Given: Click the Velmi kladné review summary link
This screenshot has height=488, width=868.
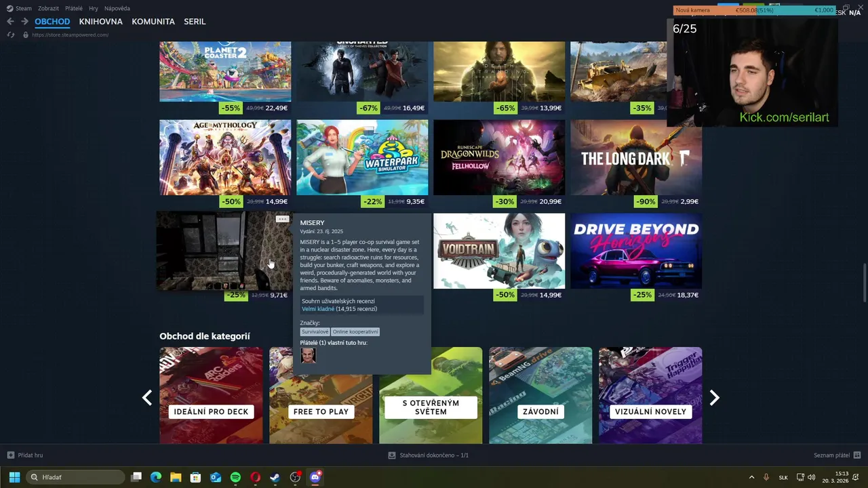Looking at the screenshot, I should pos(318,309).
